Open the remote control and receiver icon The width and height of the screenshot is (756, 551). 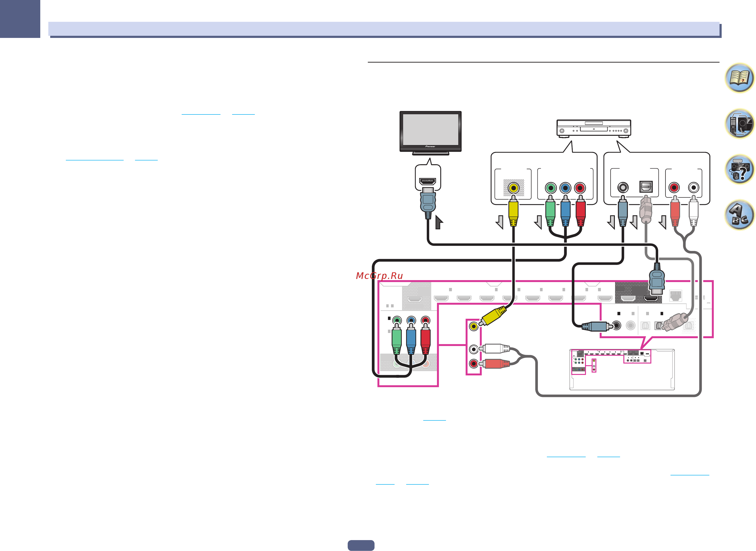[739, 124]
